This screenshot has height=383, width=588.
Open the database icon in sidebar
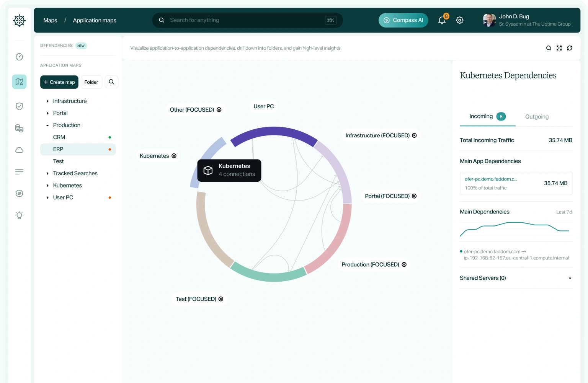point(19,128)
